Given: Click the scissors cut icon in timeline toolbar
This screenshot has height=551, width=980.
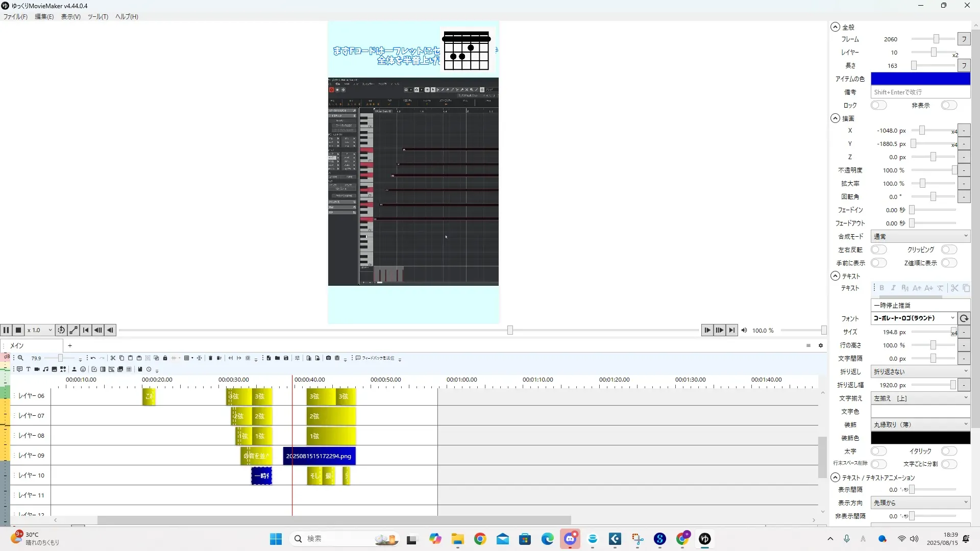Looking at the screenshot, I should coord(113,358).
